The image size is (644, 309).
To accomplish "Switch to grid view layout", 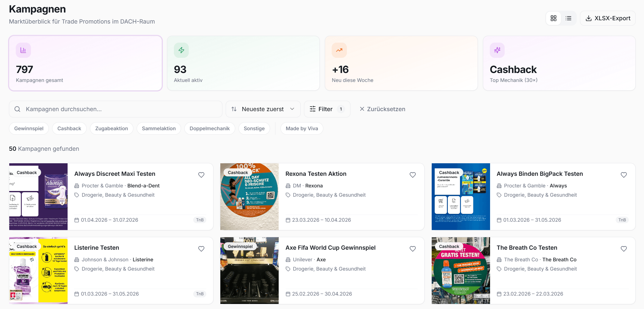I will [553, 18].
